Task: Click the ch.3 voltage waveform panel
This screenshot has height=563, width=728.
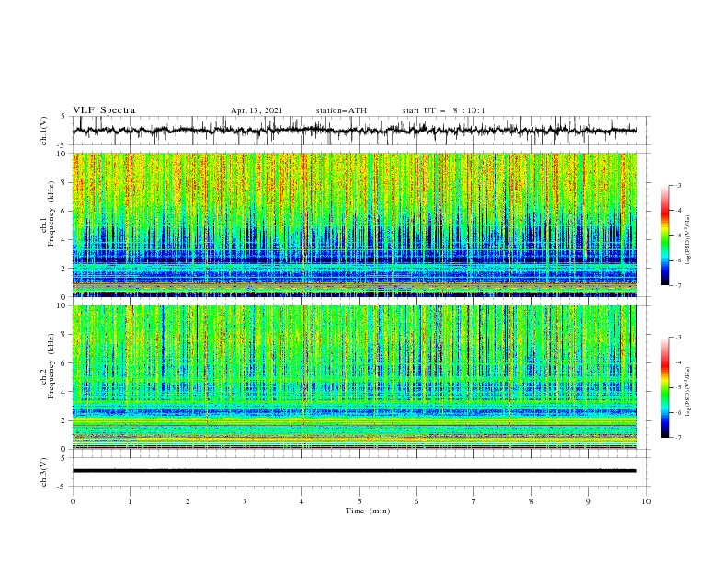Action: (360, 472)
